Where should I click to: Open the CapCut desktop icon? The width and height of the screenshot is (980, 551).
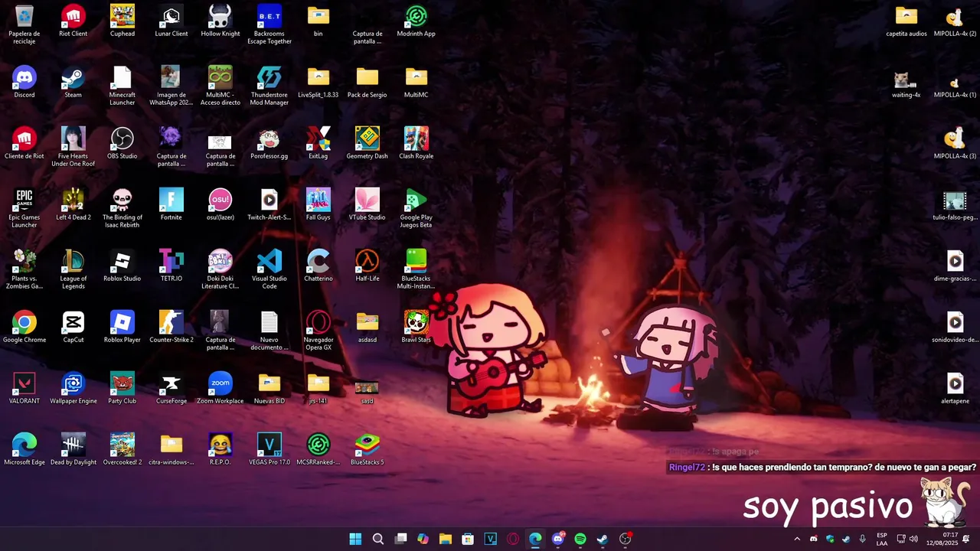click(73, 327)
